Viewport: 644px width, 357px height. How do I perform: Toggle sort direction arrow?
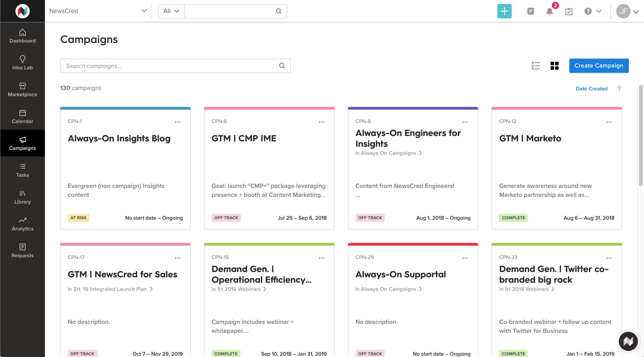click(619, 88)
